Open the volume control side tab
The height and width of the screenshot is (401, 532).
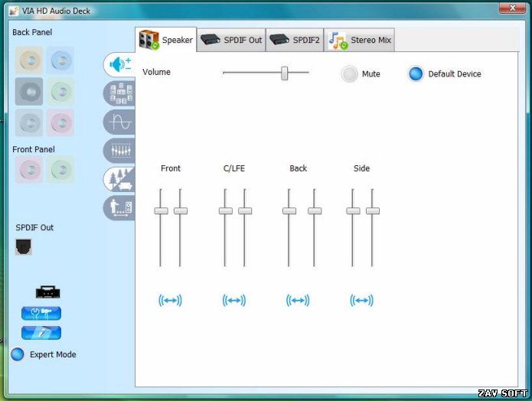click(119, 64)
